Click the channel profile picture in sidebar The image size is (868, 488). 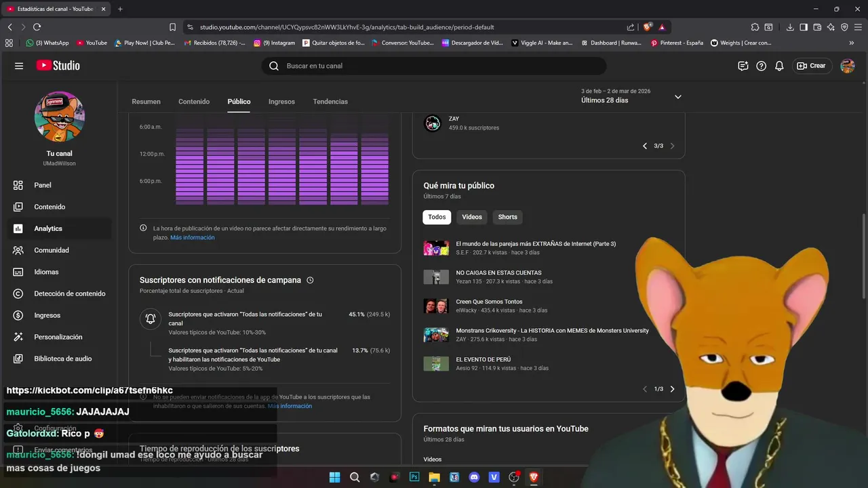60,117
